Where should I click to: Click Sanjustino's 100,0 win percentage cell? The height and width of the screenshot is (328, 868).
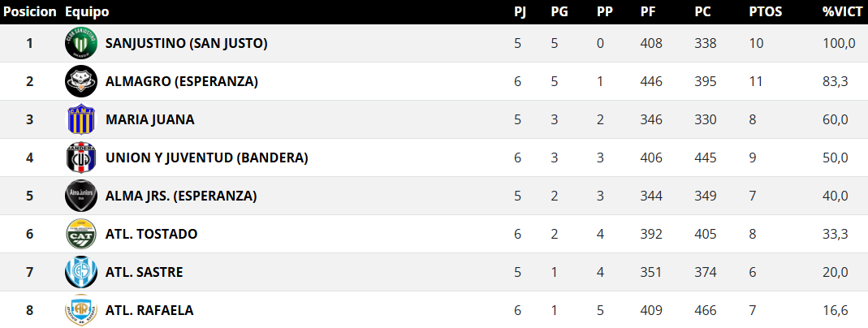click(839, 43)
